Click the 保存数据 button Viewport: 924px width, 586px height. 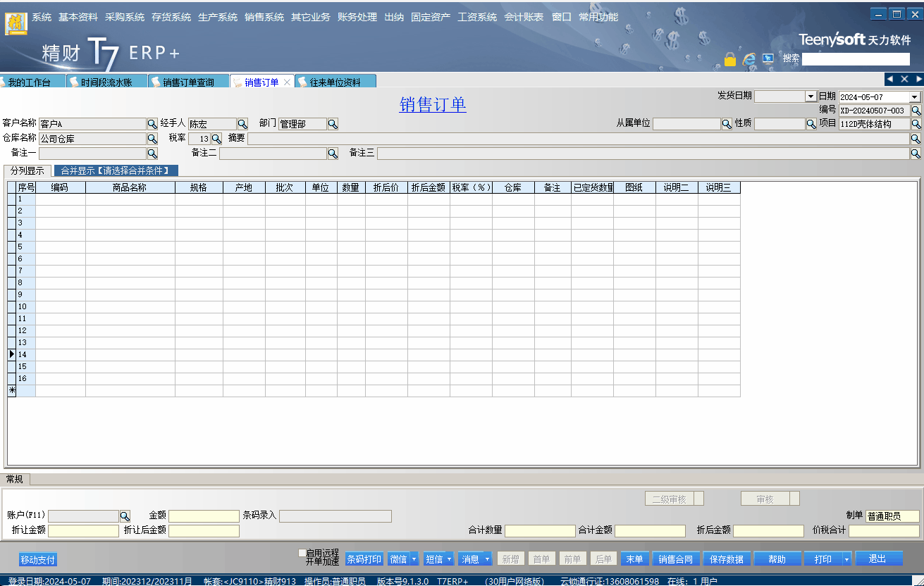727,559
